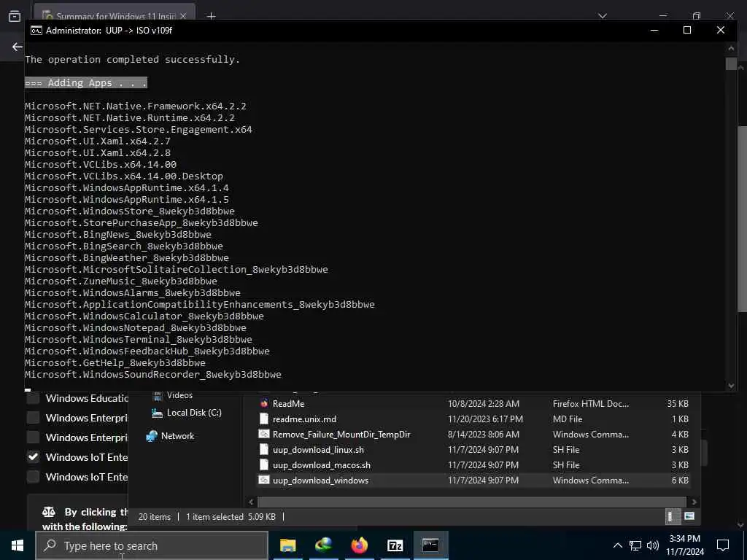Image resolution: width=747 pixels, height=560 pixels.
Task: Show the clock and calendar flyout
Action: click(685, 545)
